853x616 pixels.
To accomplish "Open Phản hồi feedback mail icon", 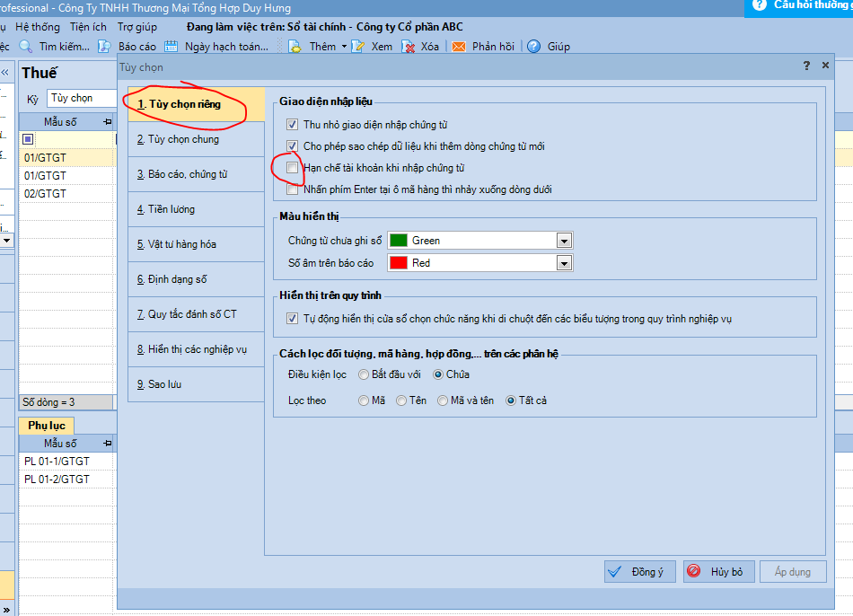I will coord(459,47).
